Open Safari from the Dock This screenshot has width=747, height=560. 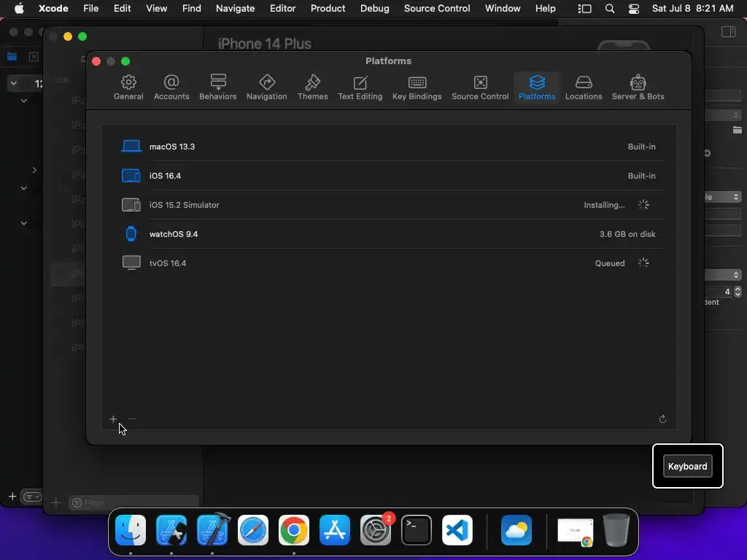tap(253, 530)
